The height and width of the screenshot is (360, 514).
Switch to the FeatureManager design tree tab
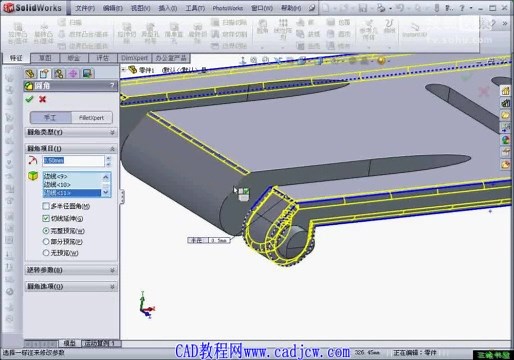pyautogui.click(x=30, y=73)
